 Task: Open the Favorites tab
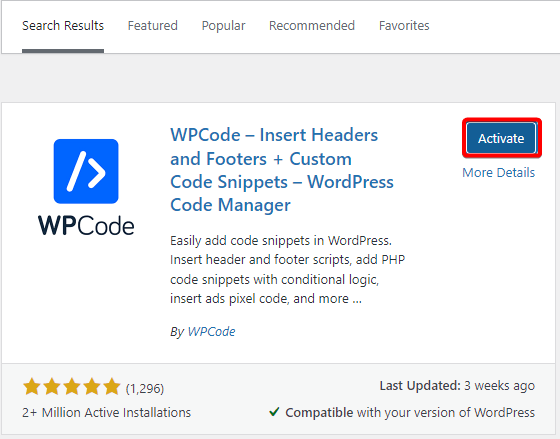click(x=404, y=26)
